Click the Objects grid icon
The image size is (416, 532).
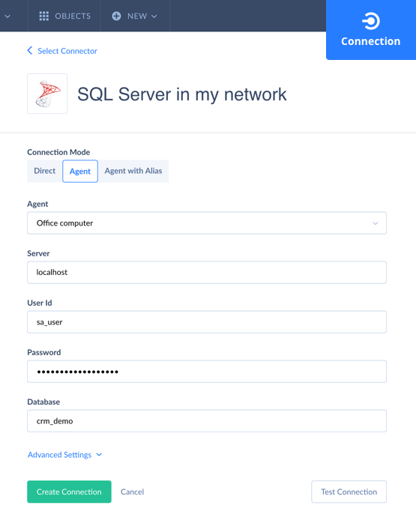43,16
